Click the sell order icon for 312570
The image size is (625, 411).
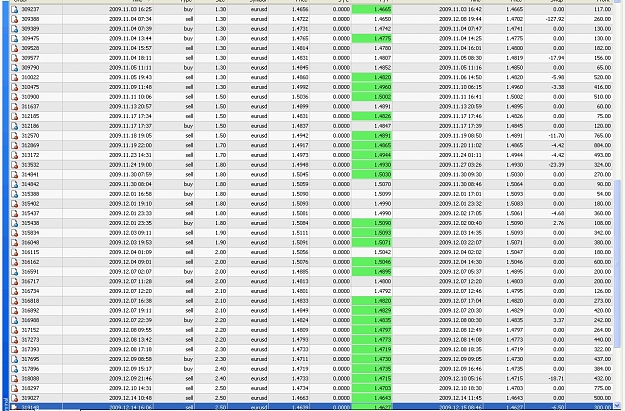[x=14, y=136]
